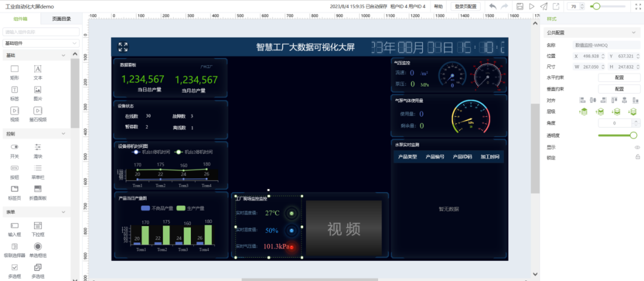
Task: Select the 滑块 slider component
Action: pyautogui.click(x=38, y=151)
